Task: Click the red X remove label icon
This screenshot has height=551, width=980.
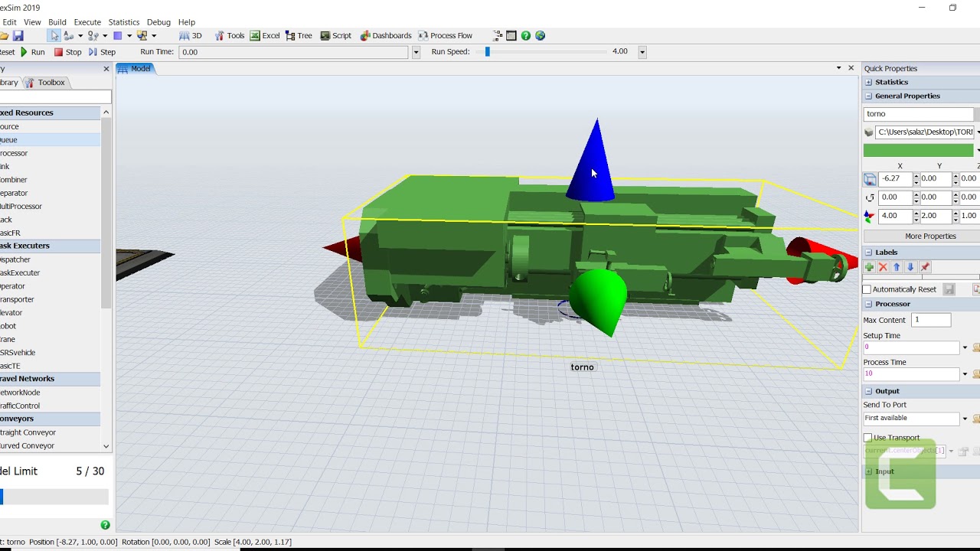Action: pyautogui.click(x=883, y=267)
